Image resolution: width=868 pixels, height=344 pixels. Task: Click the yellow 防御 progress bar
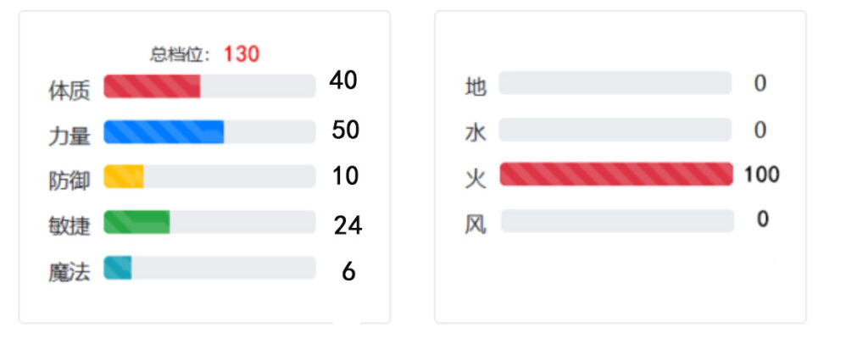click(x=124, y=177)
